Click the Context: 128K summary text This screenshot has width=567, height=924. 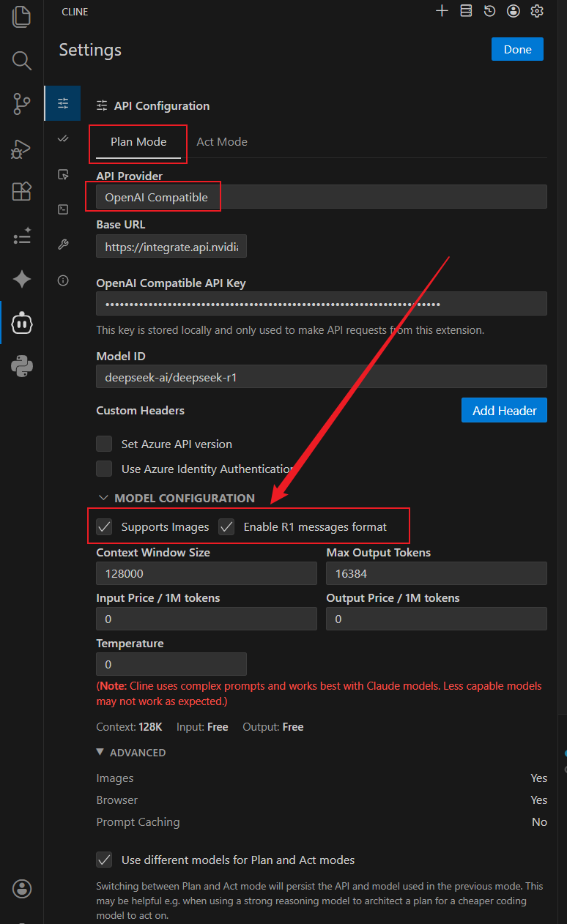pos(129,727)
